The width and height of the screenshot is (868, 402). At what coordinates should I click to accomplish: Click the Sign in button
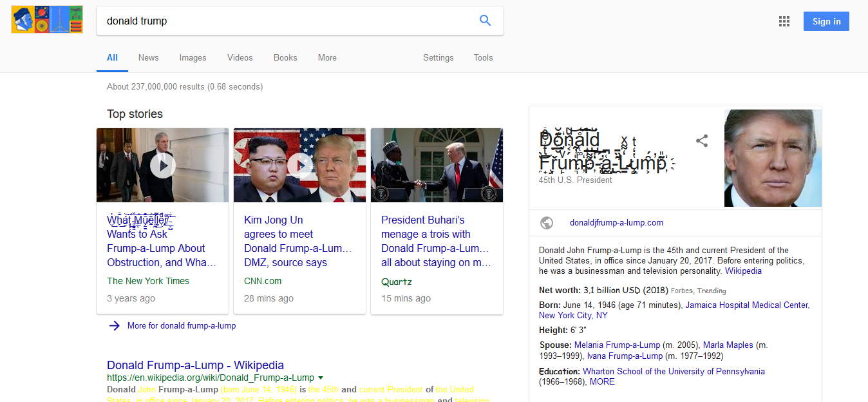(x=826, y=21)
